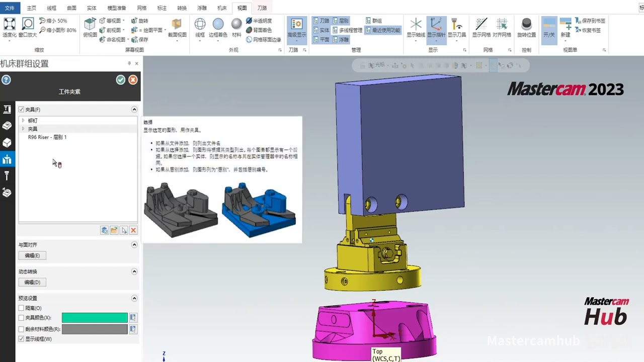Image resolution: width=644 pixels, height=362 pixels.
Task: Toggle 多线程管理 manager panel
Action: pos(348,30)
